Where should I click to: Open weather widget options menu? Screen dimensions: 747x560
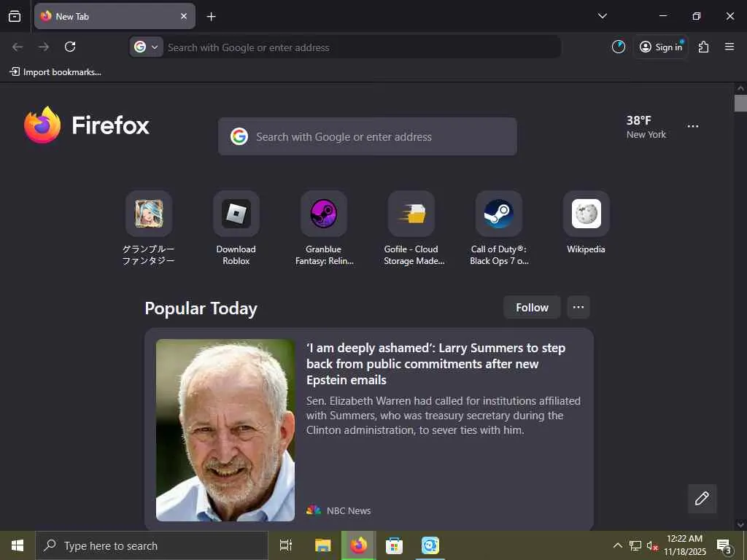click(693, 126)
